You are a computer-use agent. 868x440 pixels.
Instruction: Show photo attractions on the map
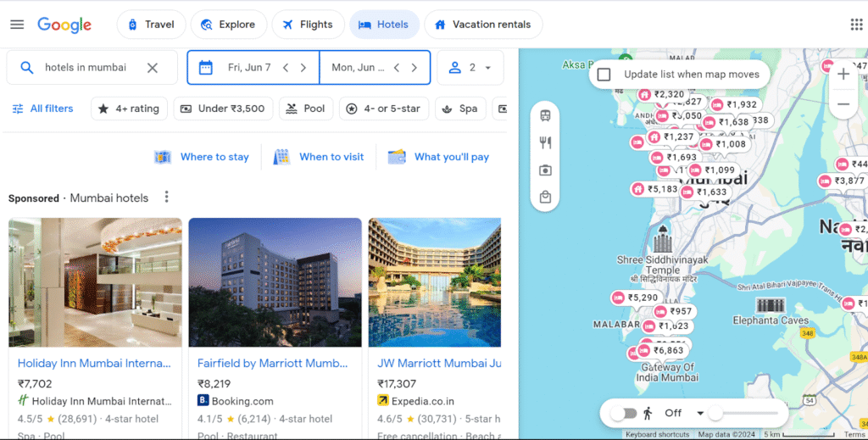(545, 170)
